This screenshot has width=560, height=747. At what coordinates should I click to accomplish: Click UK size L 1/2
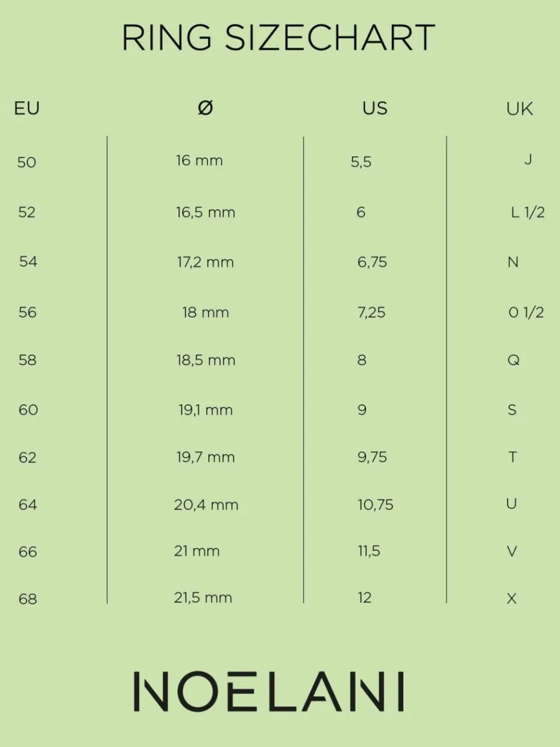(527, 212)
